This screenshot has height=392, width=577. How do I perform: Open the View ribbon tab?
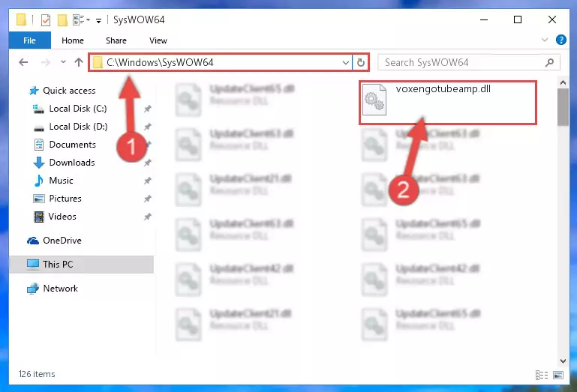pyautogui.click(x=158, y=40)
